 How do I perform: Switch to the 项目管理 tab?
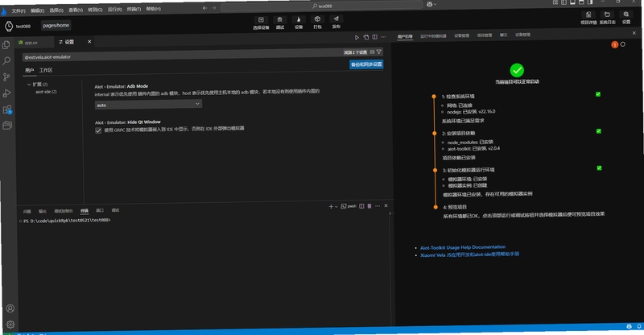pyautogui.click(x=485, y=35)
